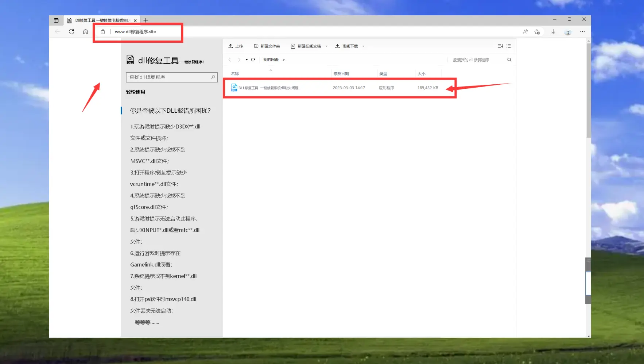Open the browser downloads icon
The image size is (644, 364).
pyautogui.click(x=553, y=32)
